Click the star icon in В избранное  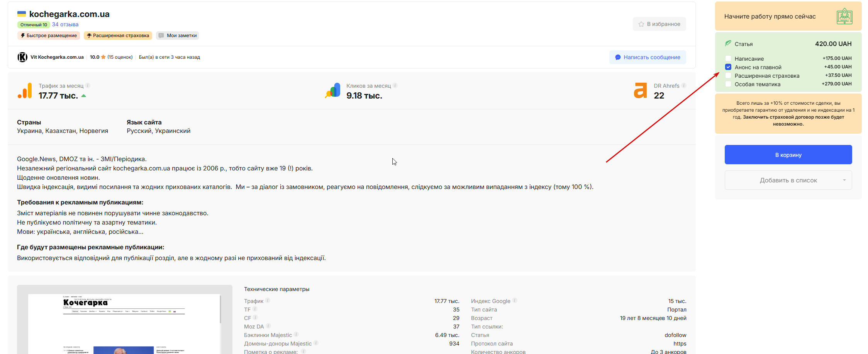point(641,24)
